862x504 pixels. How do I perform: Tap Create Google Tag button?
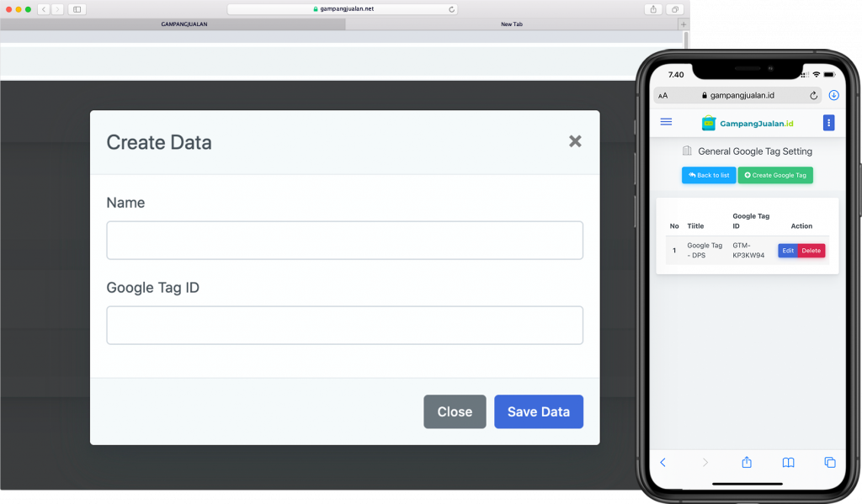coord(775,175)
